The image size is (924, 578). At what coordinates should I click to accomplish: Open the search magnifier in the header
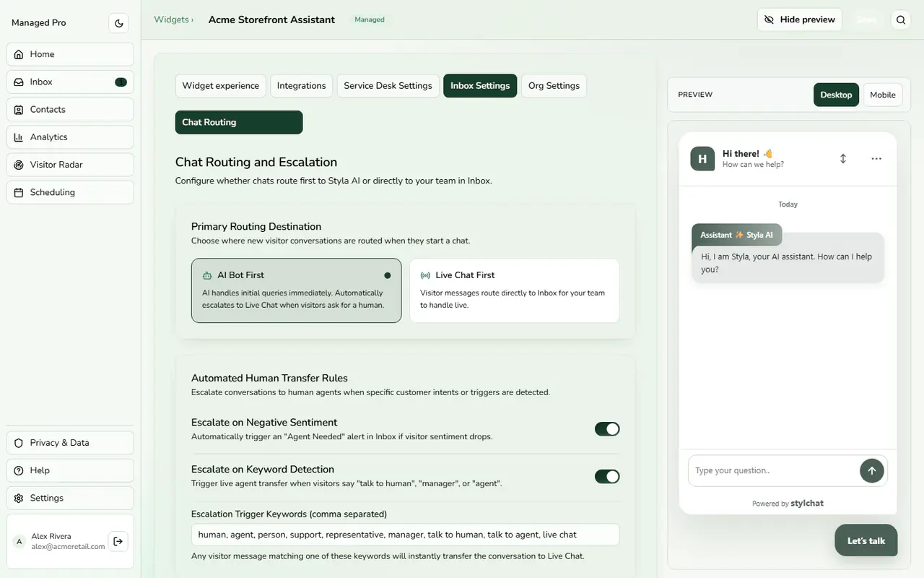point(901,20)
